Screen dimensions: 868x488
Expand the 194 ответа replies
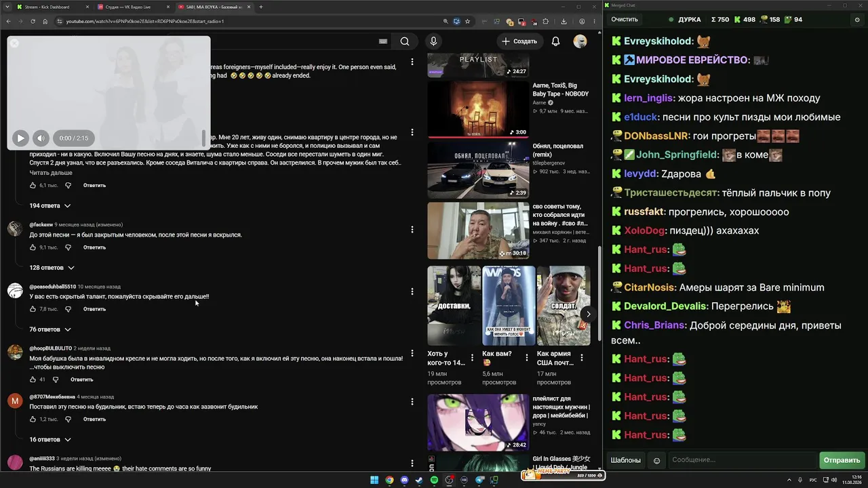pos(50,205)
